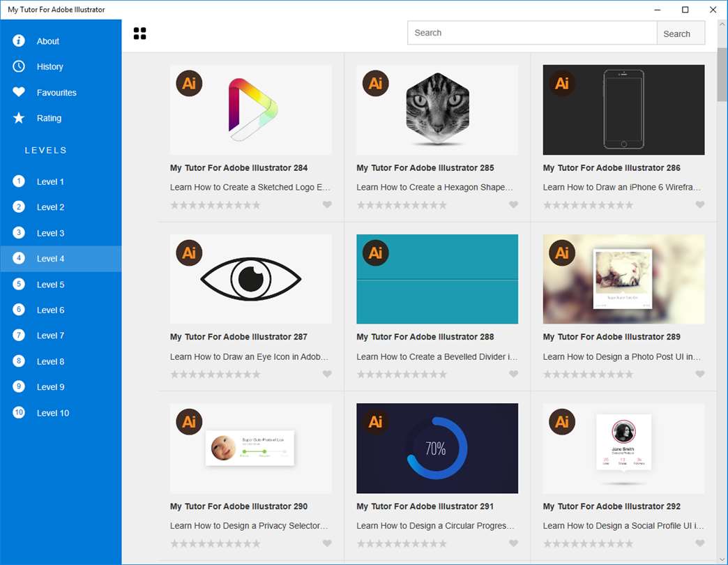The height and width of the screenshot is (565, 728).
Task: Click the Level 2 number badge
Action: pyautogui.click(x=19, y=207)
